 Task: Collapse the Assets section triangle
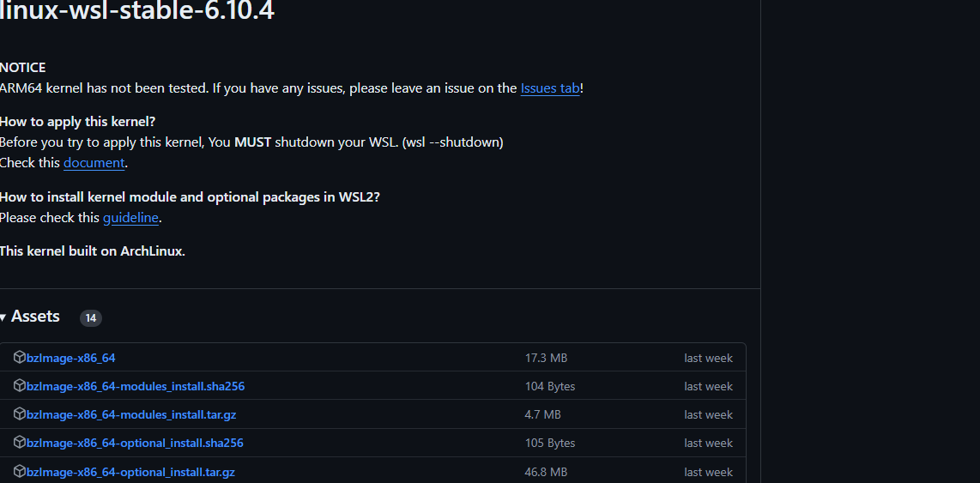(3, 317)
